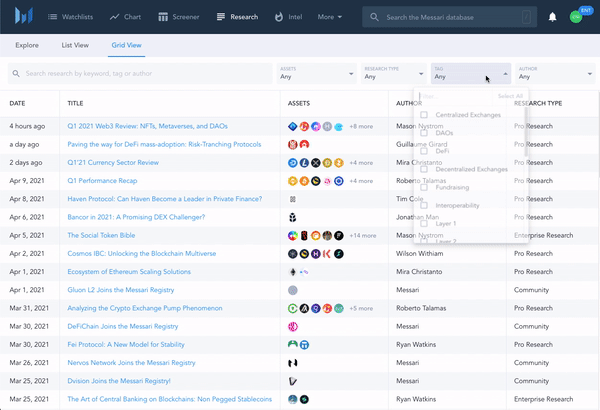
Task: Click first asset icon in Risk-Tranching row
Action: 293,144
